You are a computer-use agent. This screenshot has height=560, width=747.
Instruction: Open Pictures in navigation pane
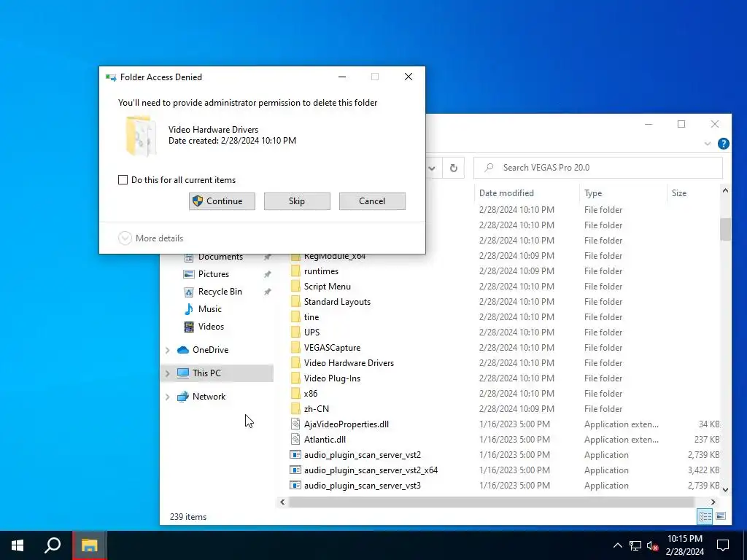pyautogui.click(x=214, y=274)
